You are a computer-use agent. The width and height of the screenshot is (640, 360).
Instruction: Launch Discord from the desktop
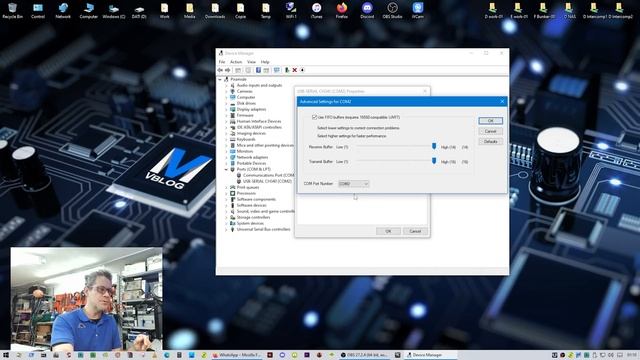367,11
